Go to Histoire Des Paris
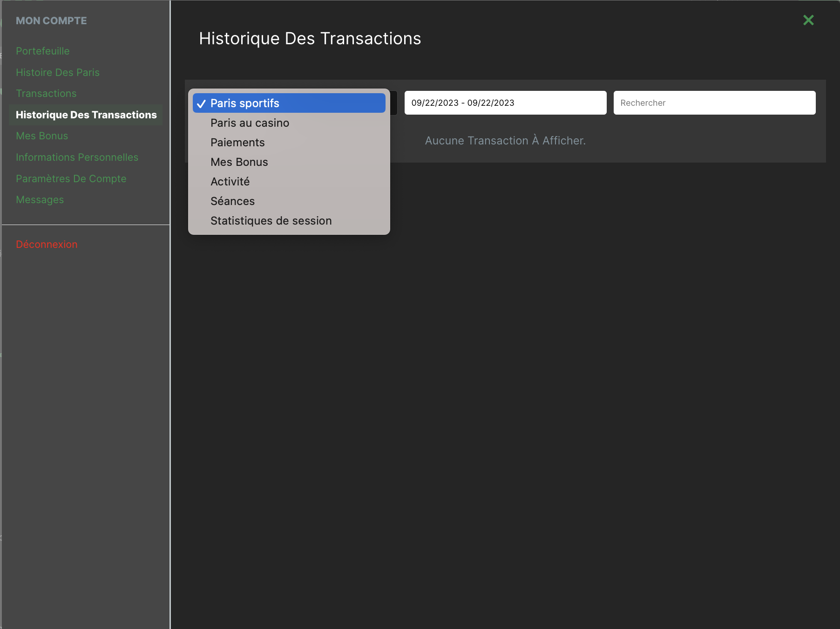 (x=58, y=73)
